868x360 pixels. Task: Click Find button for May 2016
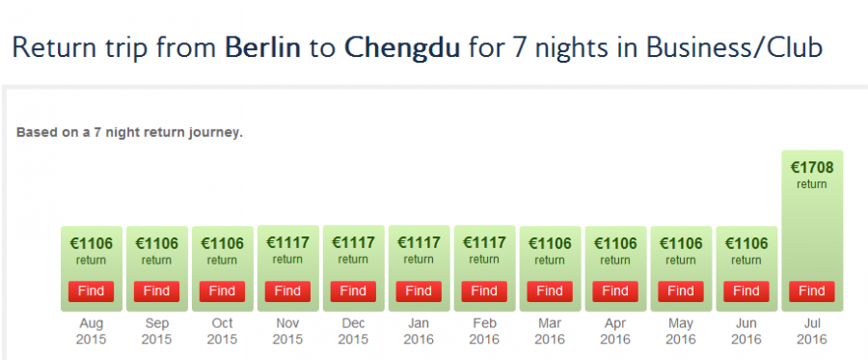point(681,291)
